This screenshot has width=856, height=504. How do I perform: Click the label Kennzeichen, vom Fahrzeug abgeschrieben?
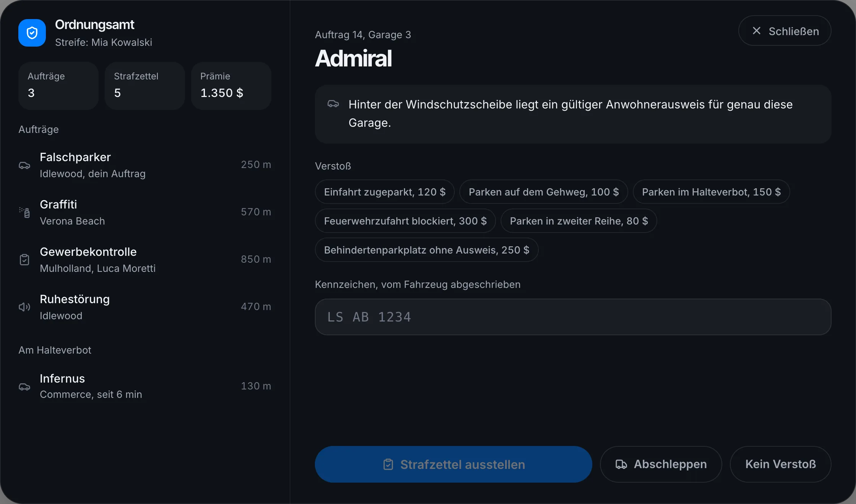click(418, 284)
